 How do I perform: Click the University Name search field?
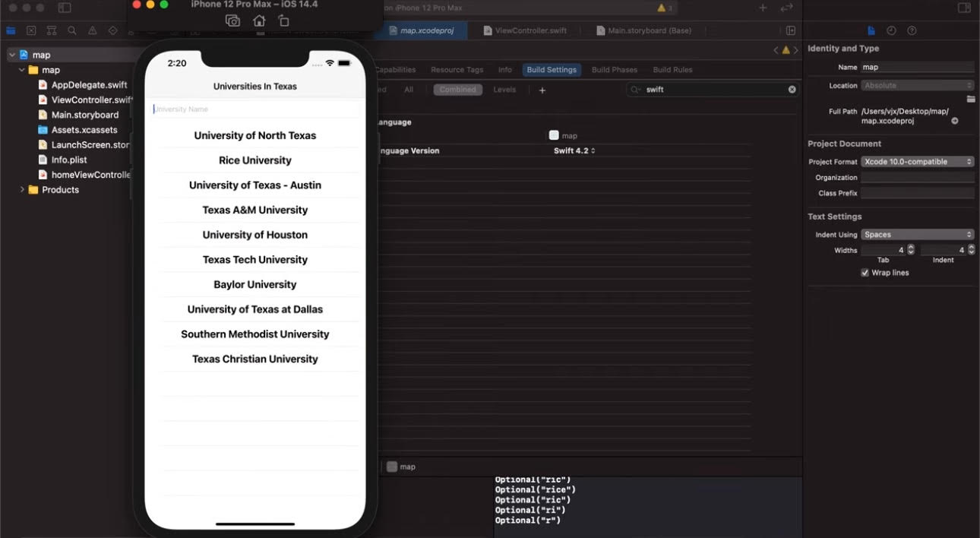[254, 109]
